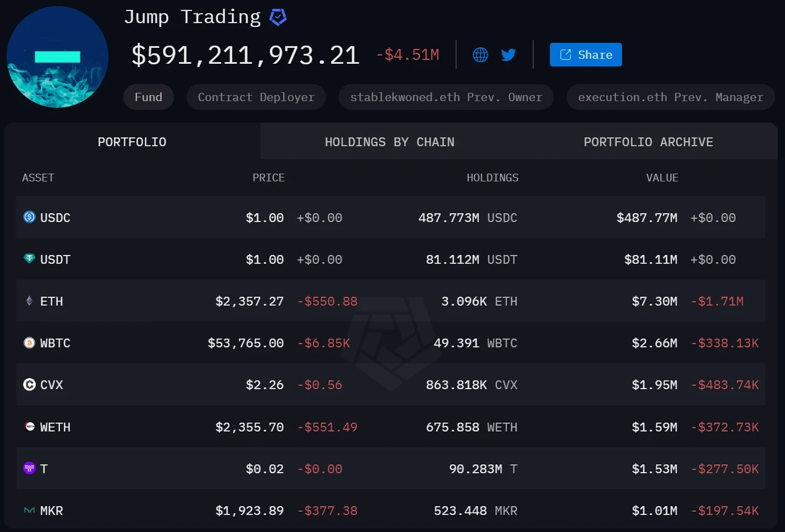The image size is (785, 532).
Task: Click the CVX token icon
Action: (29, 384)
